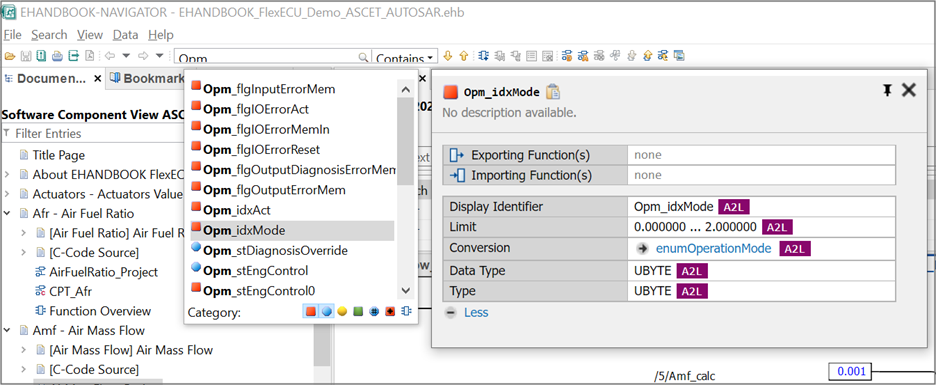Image resolution: width=936 pixels, height=388 pixels.
Task: Open the enumOperationMode conversion link
Action: coord(713,249)
